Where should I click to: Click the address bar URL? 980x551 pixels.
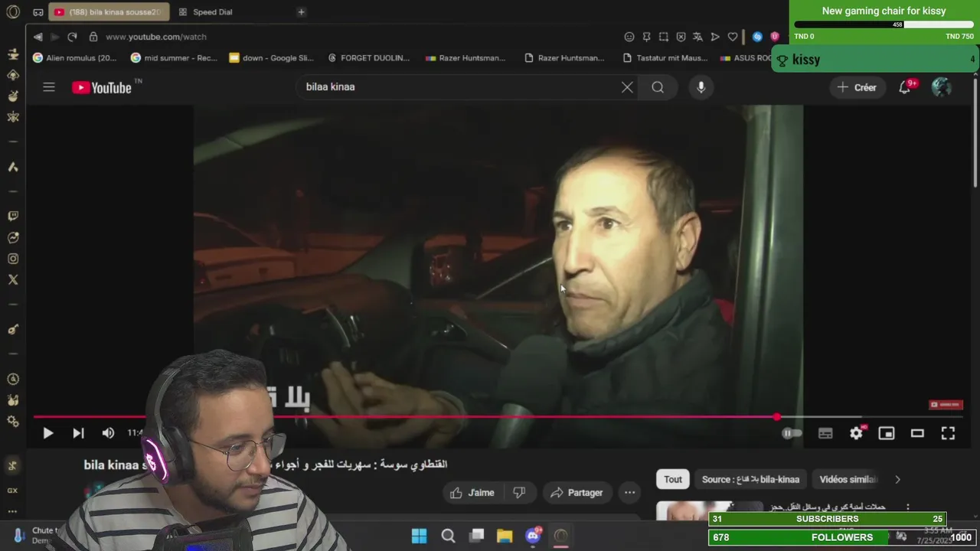[156, 37]
